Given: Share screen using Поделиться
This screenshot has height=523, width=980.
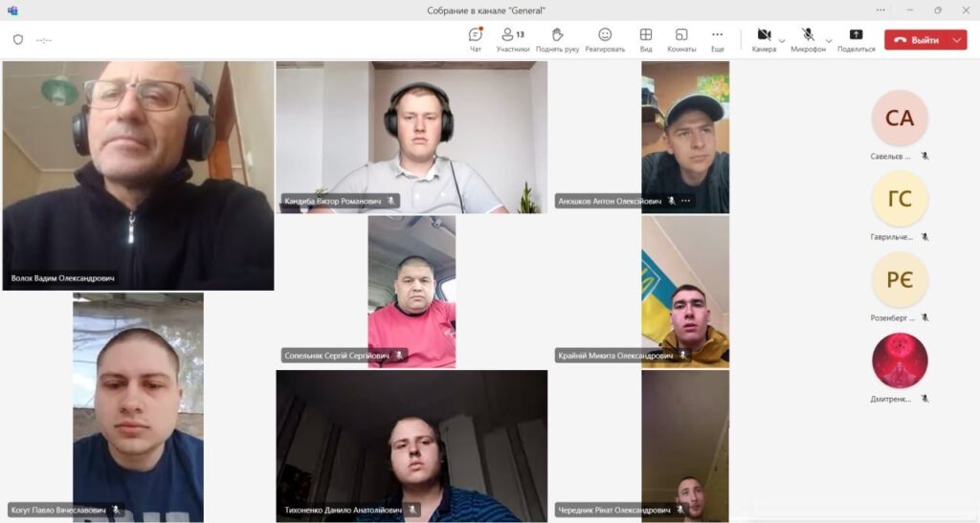Looking at the screenshot, I should [856, 39].
